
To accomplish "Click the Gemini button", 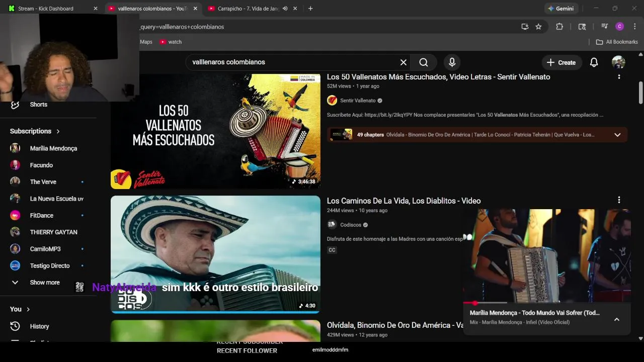I will [x=560, y=9].
